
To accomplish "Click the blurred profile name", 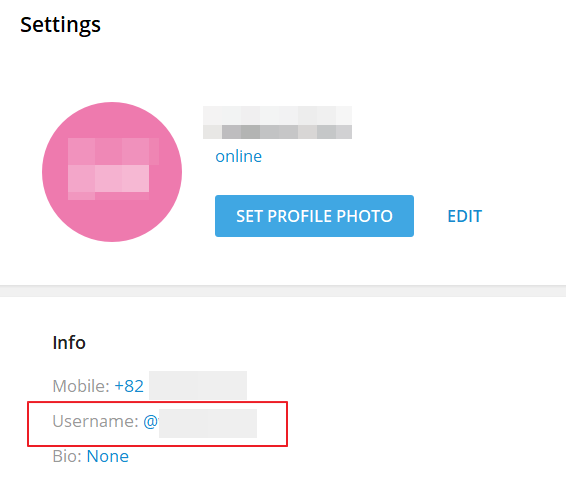I will pyautogui.click(x=277, y=123).
